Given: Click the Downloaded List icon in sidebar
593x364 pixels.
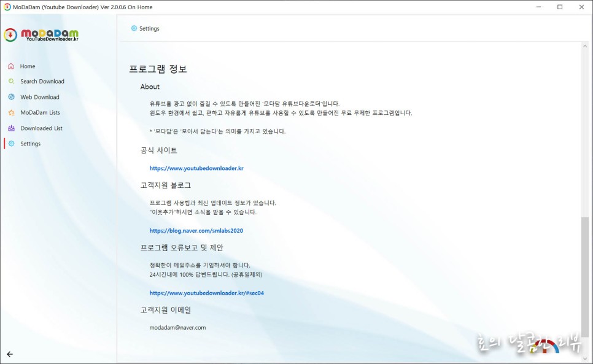Looking at the screenshot, I should [11, 128].
